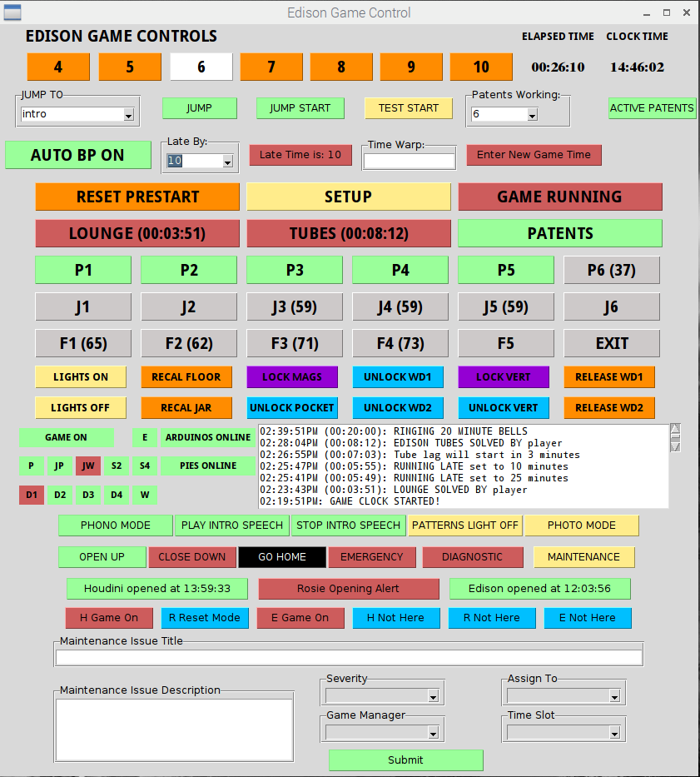Enable LIGHTS ON
This screenshot has height=777, width=700.
pos(80,377)
